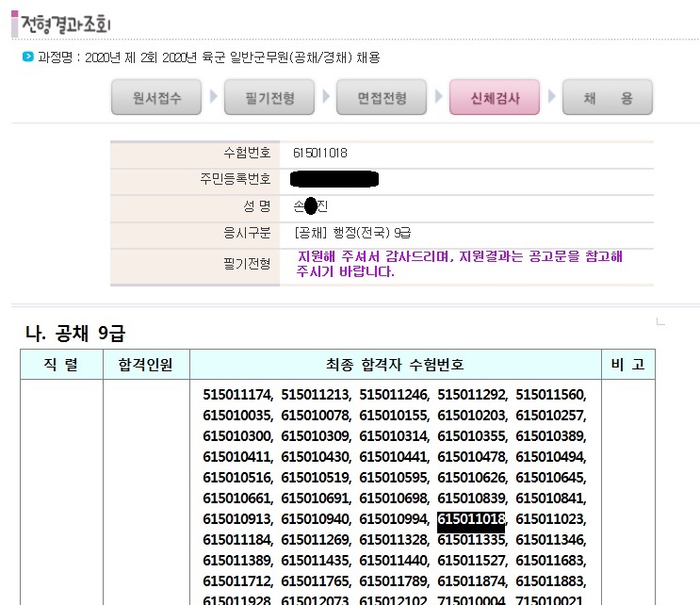This screenshot has width=700, height=605.
Task: Click the arrow between 면접전형 and 신체검사
Action: pos(438,97)
